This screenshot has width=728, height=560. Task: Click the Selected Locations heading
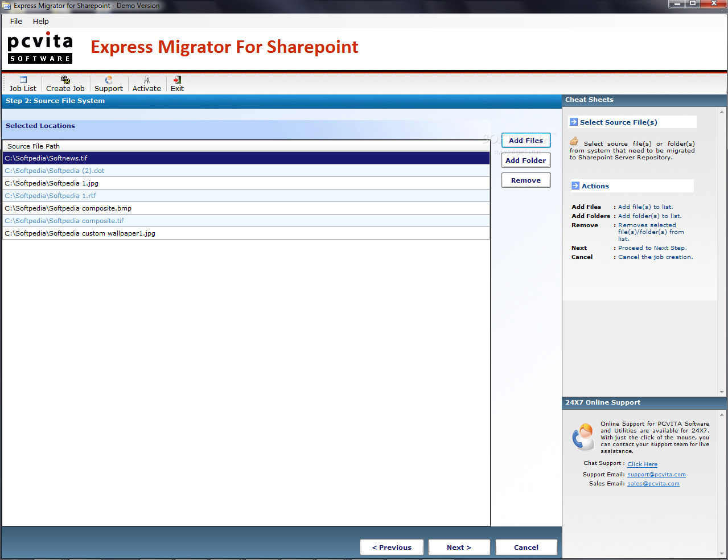[40, 126]
